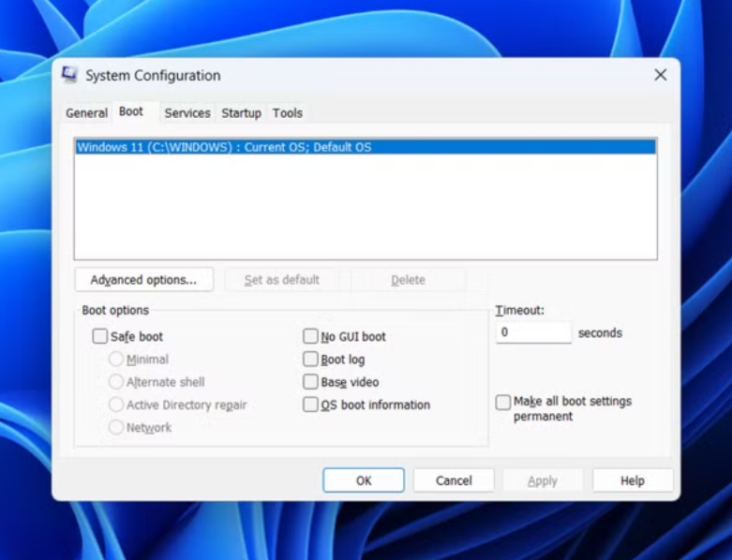Image resolution: width=732 pixels, height=560 pixels.
Task: Enable the Boot log checkbox
Action: [x=310, y=359]
